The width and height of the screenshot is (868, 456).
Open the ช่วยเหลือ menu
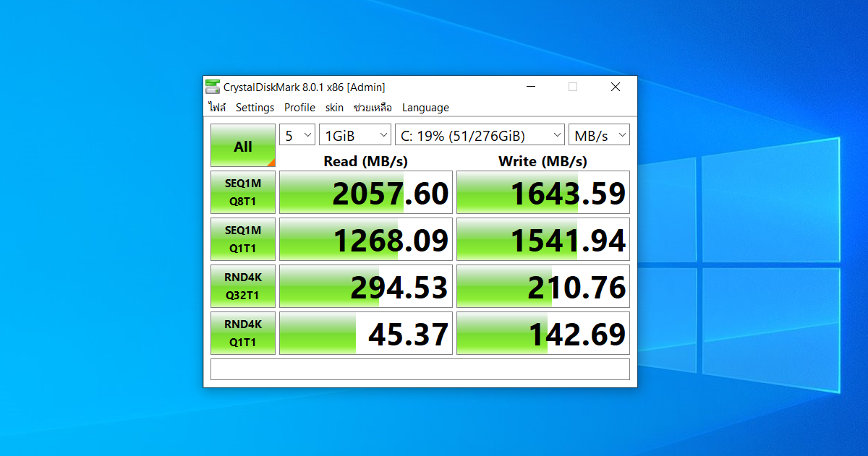coord(373,108)
